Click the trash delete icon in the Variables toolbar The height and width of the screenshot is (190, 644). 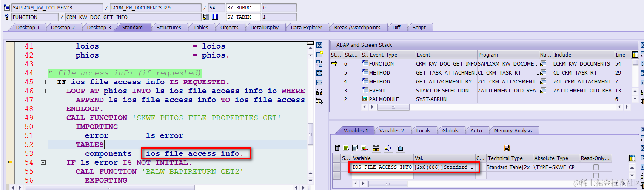click(337, 148)
